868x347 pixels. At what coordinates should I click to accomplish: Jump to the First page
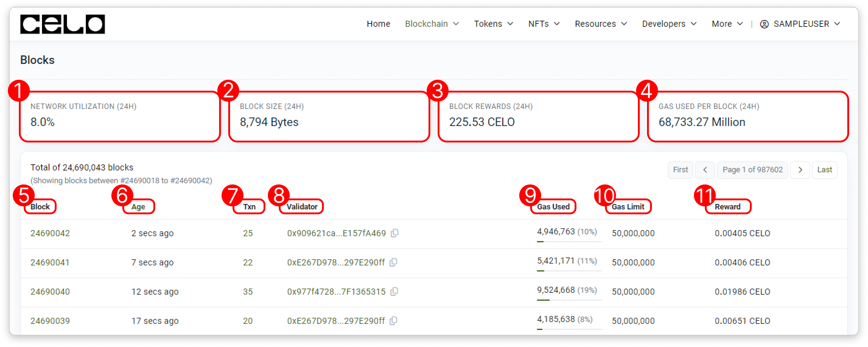pos(680,170)
